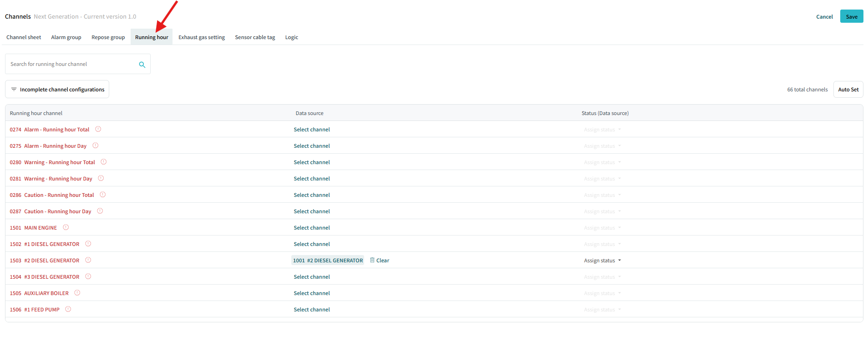868x351 pixels.
Task: Open Assign status dropdown for 0280 Warning row
Action: click(x=602, y=162)
